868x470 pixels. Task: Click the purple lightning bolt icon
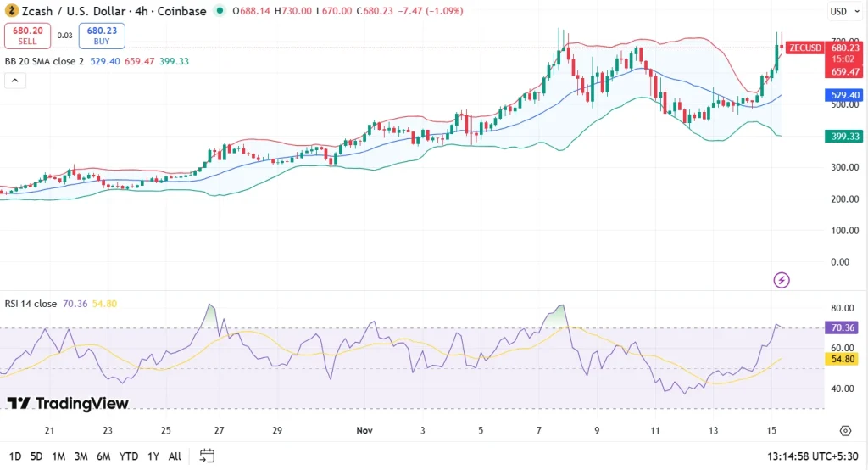coord(782,279)
